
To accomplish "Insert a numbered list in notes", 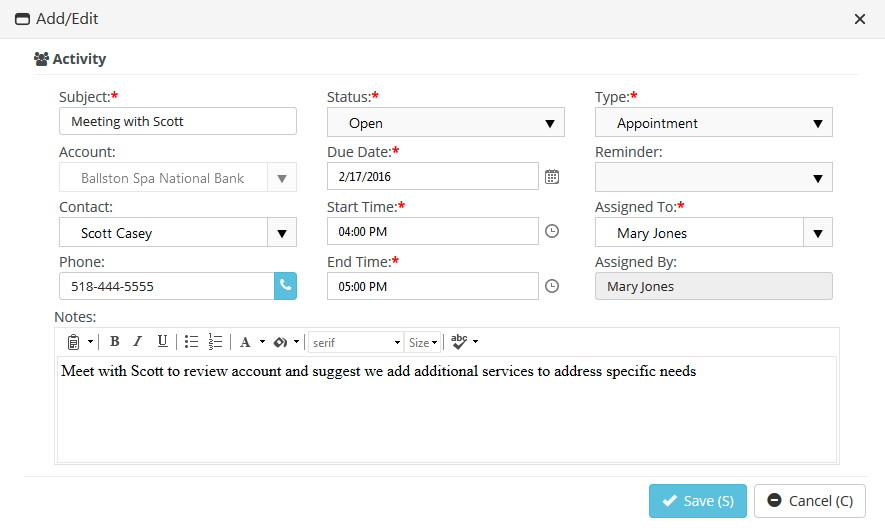I will [215, 342].
